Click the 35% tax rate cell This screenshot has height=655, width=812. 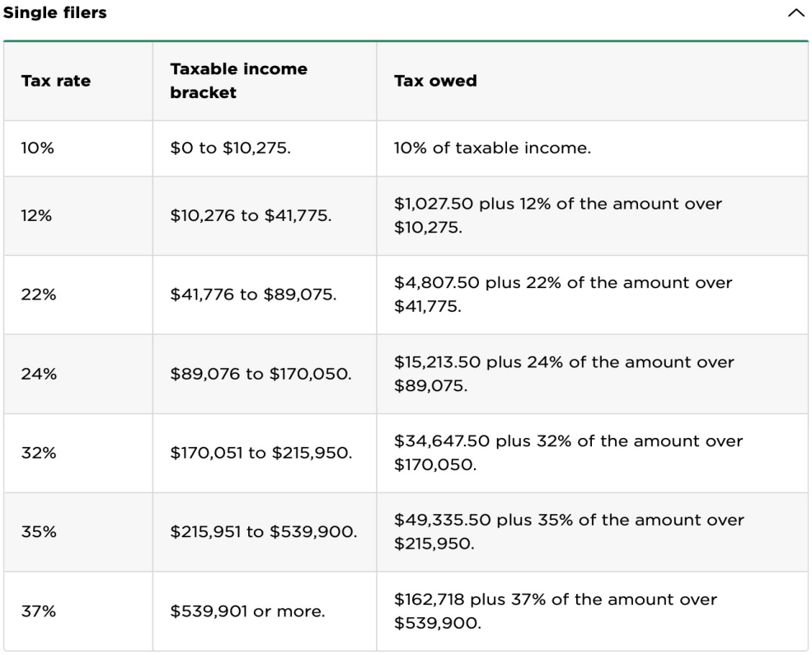pos(39,532)
